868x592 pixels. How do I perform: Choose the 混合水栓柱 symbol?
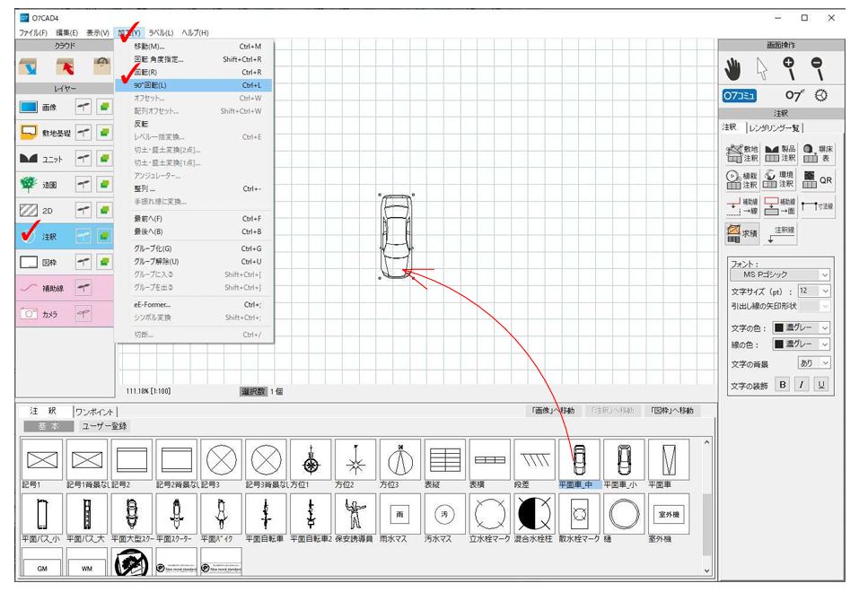(x=534, y=514)
